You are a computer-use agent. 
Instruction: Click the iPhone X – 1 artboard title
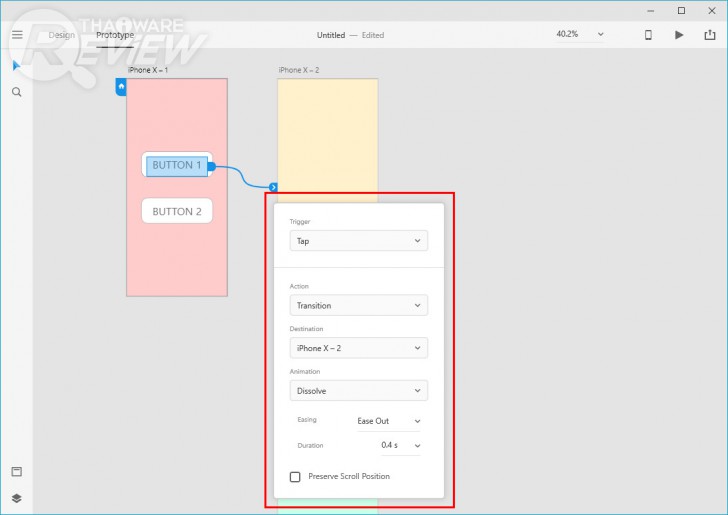[148, 70]
